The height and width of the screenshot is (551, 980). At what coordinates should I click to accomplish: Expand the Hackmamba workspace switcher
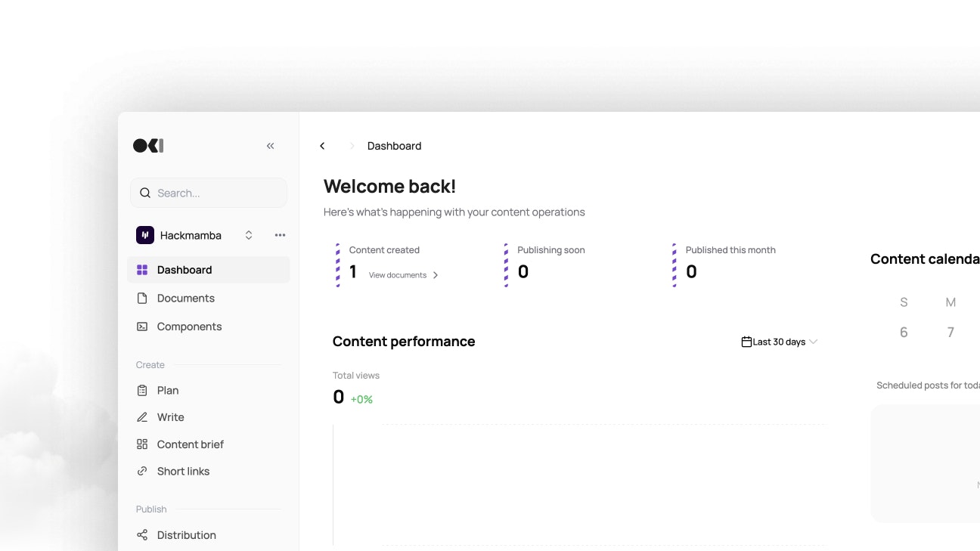[x=249, y=235]
